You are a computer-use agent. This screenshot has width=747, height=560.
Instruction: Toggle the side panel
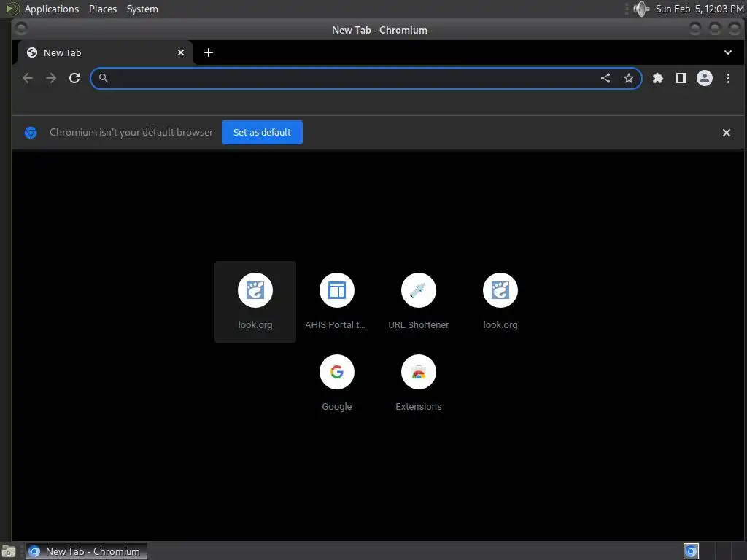coord(681,78)
